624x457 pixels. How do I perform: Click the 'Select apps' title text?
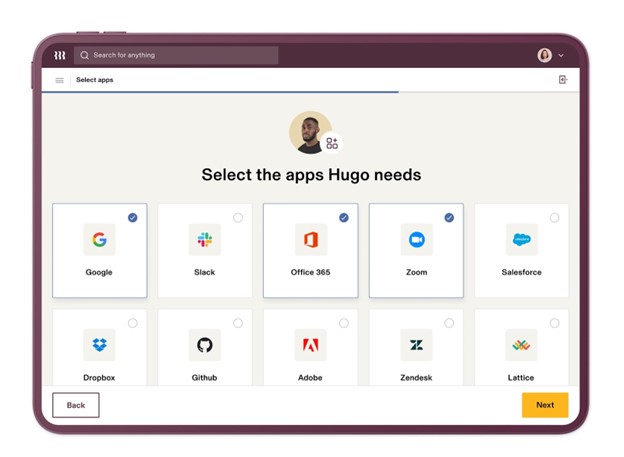(x=95, y=80)
